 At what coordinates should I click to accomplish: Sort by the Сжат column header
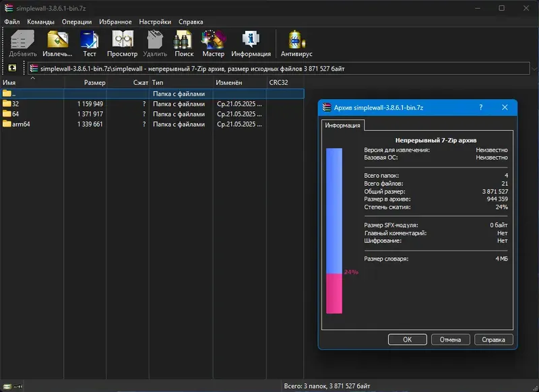click(128, 82)
